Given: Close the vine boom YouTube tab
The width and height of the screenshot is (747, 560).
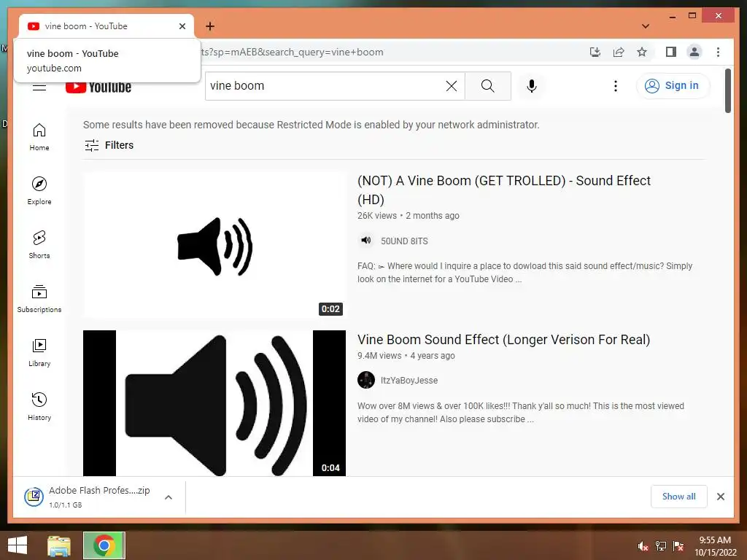Looking at the screenshot, I should coord(182,26).
